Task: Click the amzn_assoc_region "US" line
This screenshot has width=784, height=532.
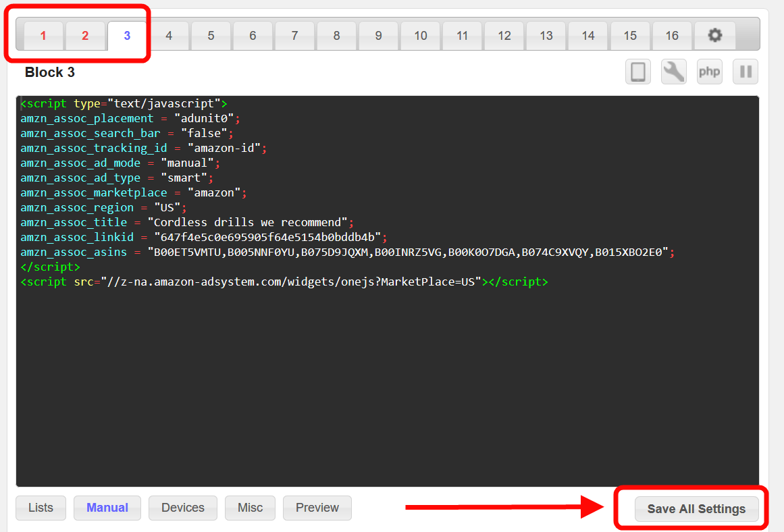Action: click(103, 207)
